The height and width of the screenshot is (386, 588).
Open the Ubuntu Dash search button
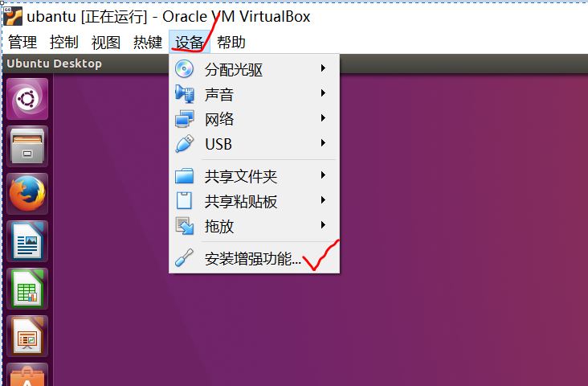point(27,99)
